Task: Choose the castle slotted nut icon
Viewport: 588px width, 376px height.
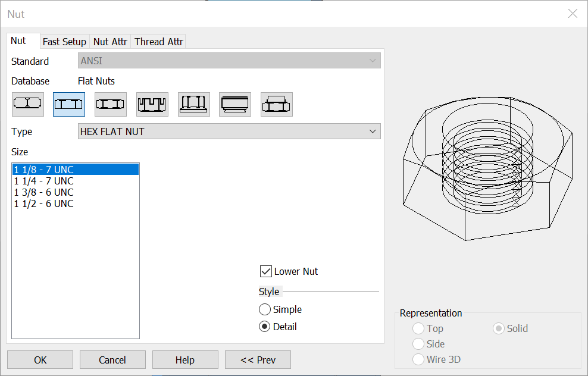Action: pyautogui.click(x=152, y=104)
